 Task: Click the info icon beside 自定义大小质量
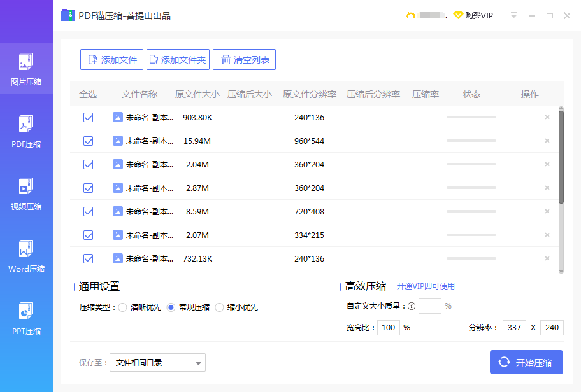point(412,306)
